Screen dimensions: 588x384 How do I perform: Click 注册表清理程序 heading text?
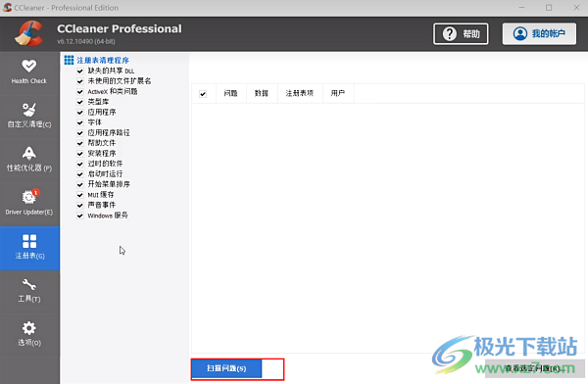(103, 60)
